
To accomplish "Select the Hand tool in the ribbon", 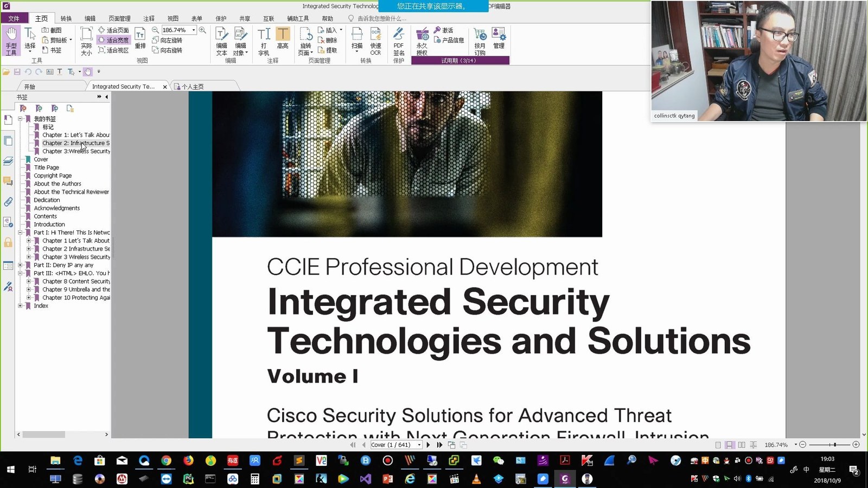I will pyautogui.click(x=11, y=41).
